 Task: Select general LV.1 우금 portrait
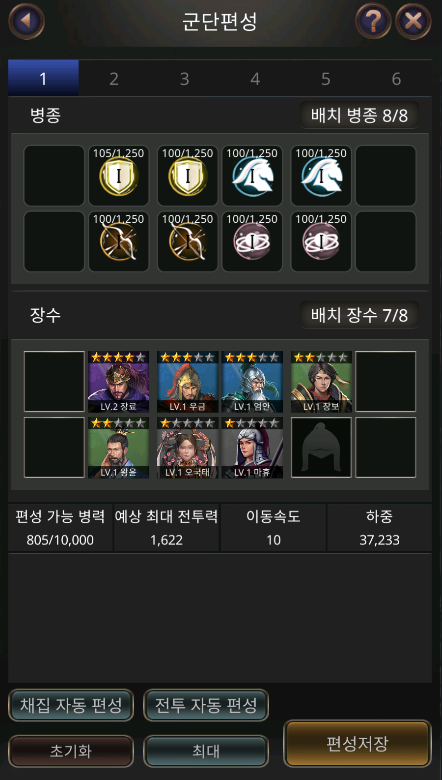(187, 382)
